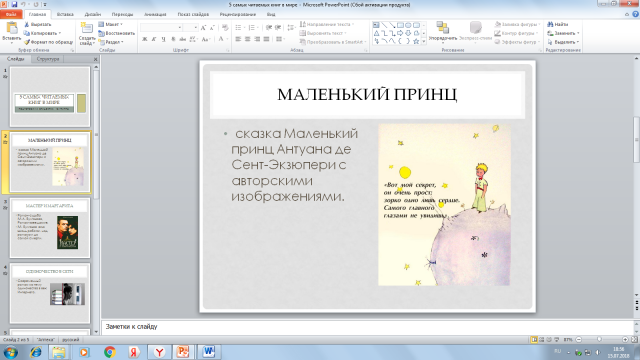Open the slide sorter view from the status bar
The height and width of the screenshot is (360, 640).
[542, 340]
